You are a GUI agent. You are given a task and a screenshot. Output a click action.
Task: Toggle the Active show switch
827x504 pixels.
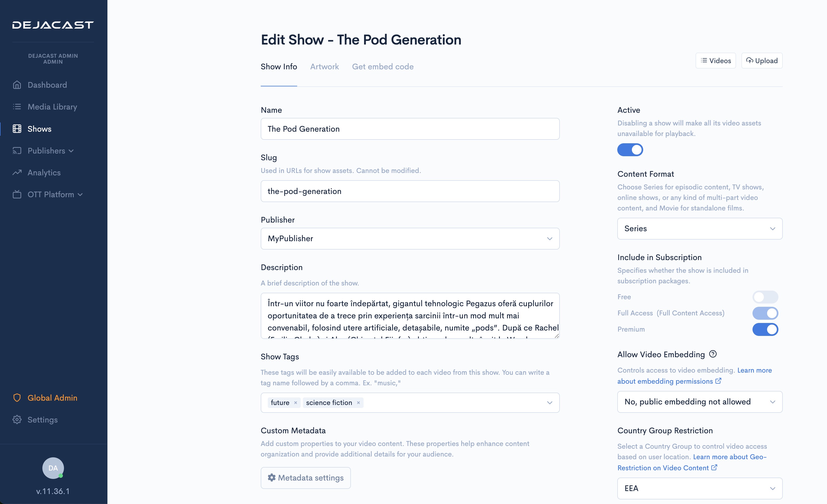coord(630,150)
